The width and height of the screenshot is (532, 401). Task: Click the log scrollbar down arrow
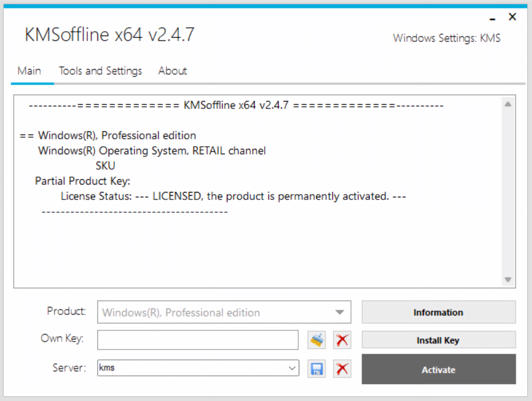[x=508, y=279]
